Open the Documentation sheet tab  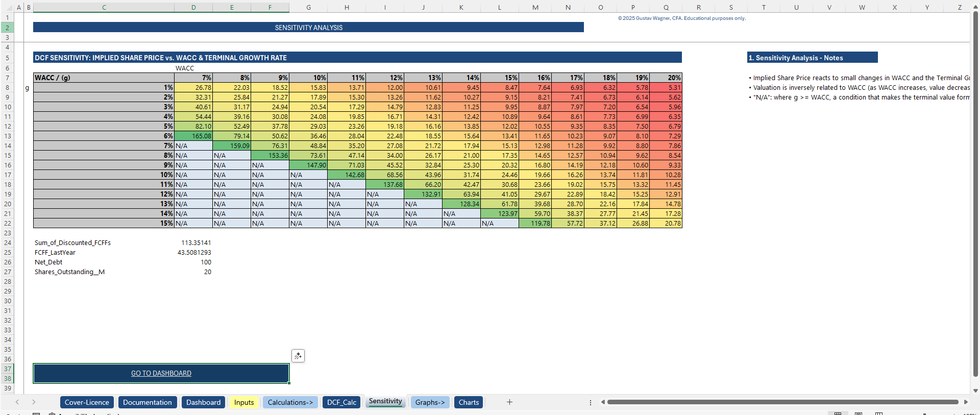pyautogui.click(x=148, y=402)
